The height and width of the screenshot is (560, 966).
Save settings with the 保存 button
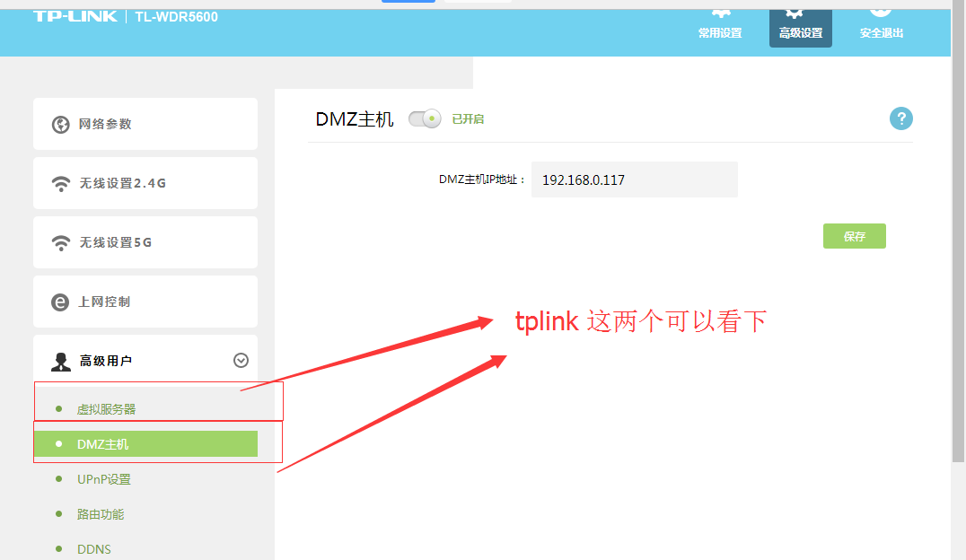point(854,236)
